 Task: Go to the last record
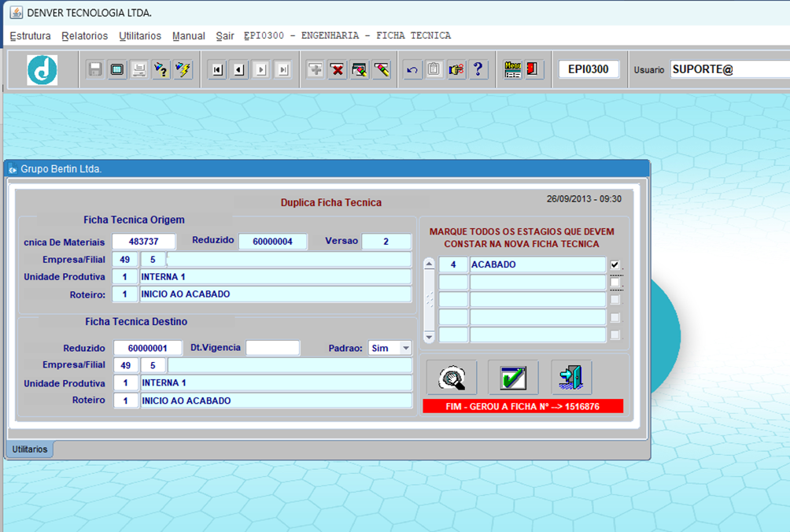283,69
